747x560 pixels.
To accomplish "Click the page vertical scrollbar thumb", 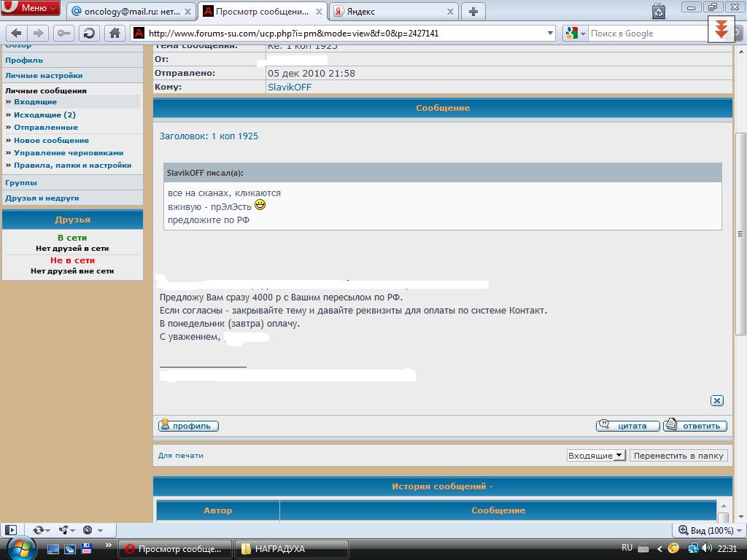I will pyautogui.click(x=740, y=233).
